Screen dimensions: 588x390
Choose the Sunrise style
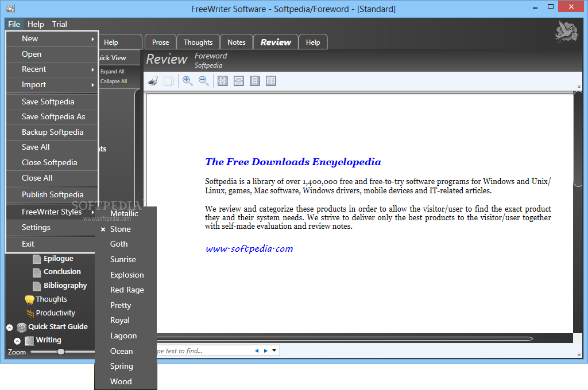pos(126,259)
